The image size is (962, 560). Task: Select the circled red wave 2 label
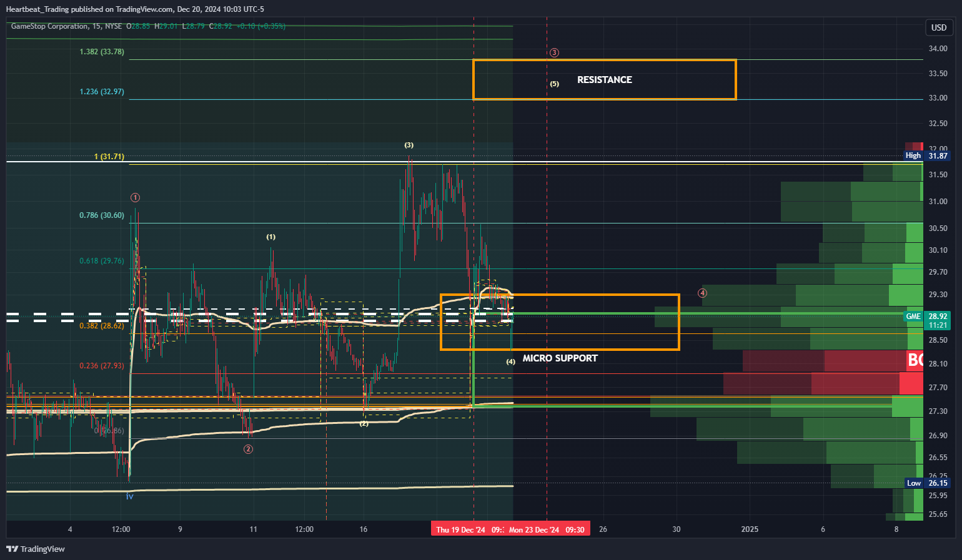click(248, 449)
